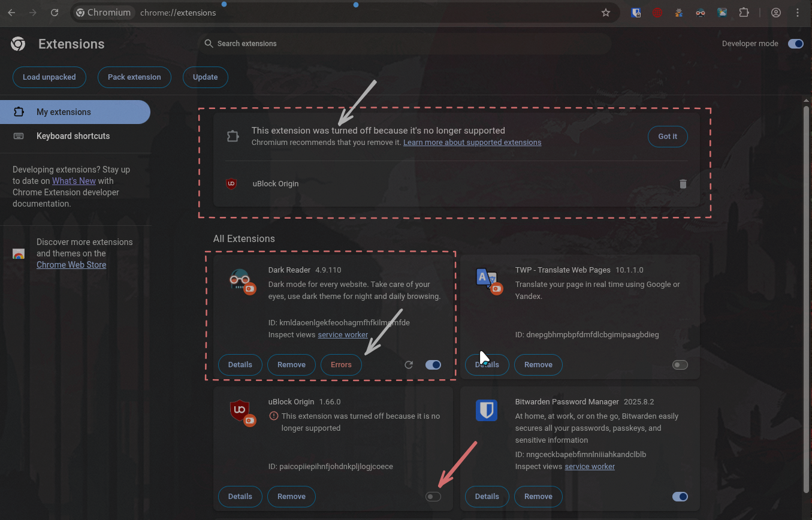
Task: Open Details for Dark Reader
Action: click(x=240, y=365)
